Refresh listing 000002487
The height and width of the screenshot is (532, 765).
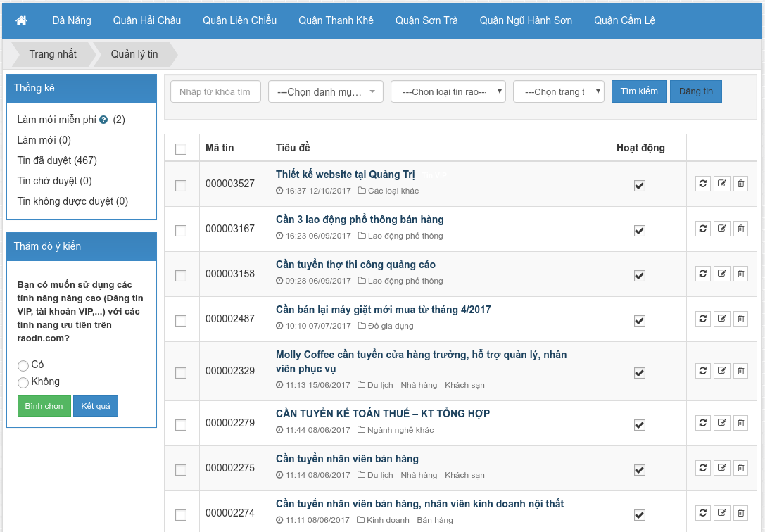point(702,319)
